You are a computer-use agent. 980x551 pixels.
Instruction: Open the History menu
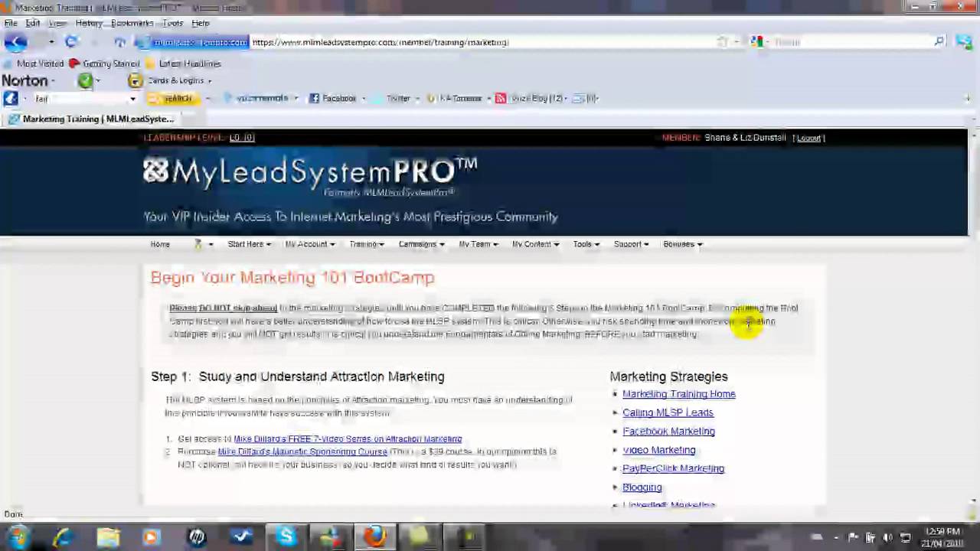click(89, 23)
